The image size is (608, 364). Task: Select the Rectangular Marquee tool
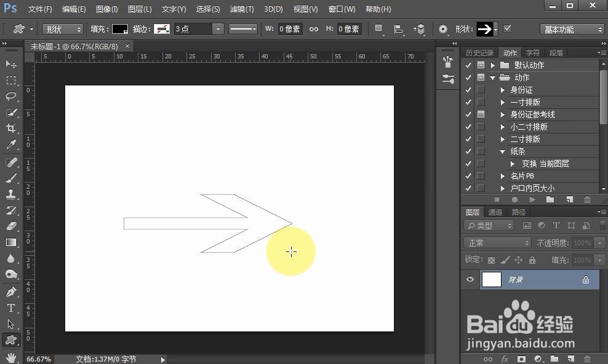tap(11, 80)
